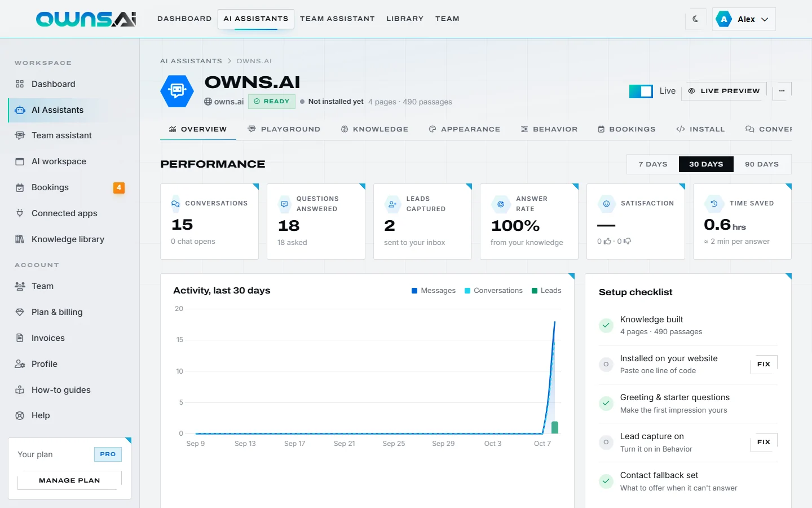Screen dimensions: 812x508
Task: Click AI workspace sidebar icon
Action: coord(20,161)
